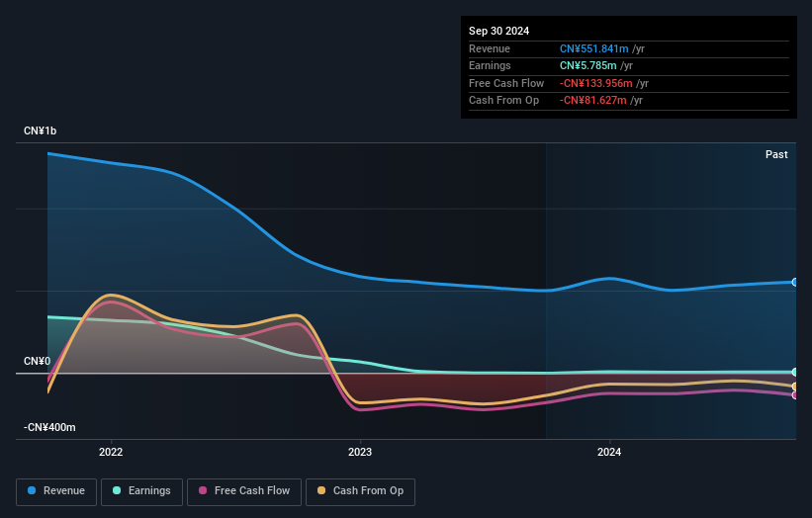This screenshot has height=518, width=812.
Task: Click the -CN¥81.627m cash from op value
Action: [x=593, y=101]
